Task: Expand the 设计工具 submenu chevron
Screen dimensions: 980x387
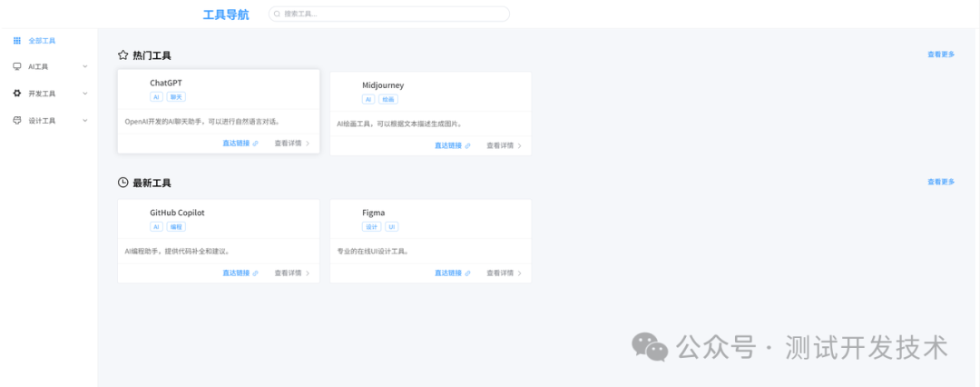Action: tap(85, 120)
